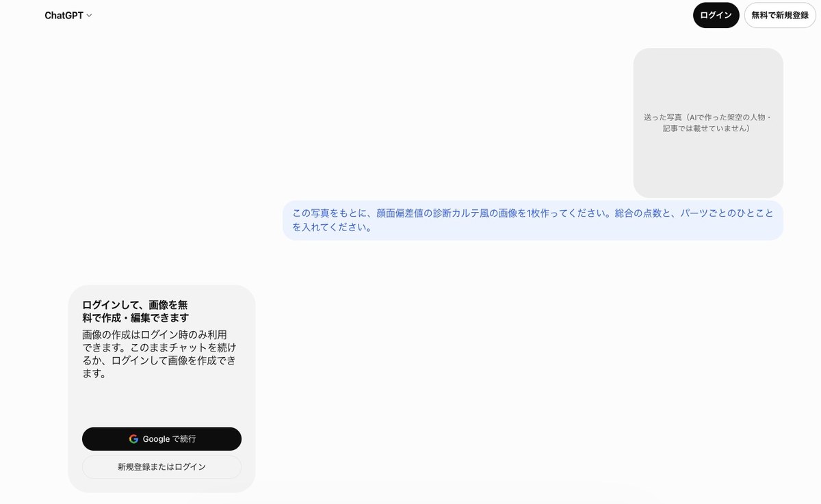Click the 新規登録またはログイン button
This screenshot has width=821, height=504.
(x=161, y=467)
